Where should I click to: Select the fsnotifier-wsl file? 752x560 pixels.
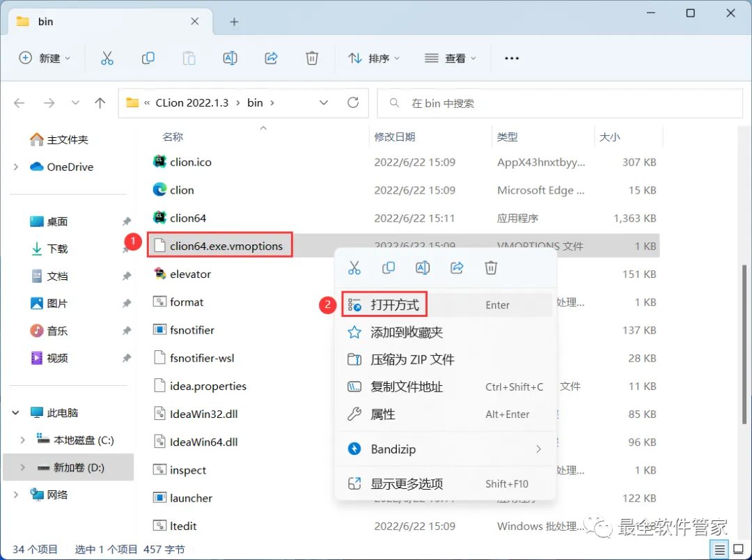[194, 358]
